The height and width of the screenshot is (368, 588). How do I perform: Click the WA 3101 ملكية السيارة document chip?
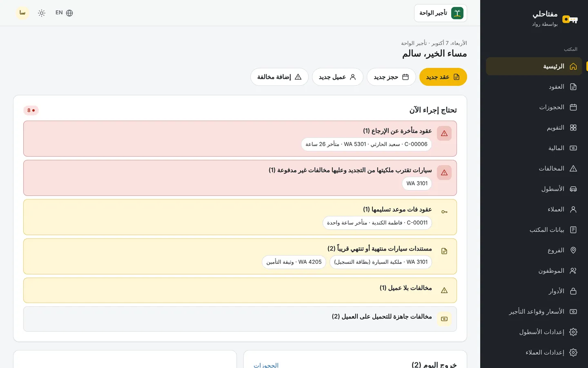click(381, 262)
